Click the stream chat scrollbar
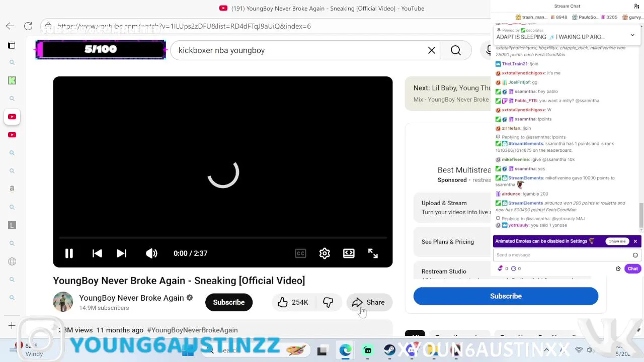 [640, 215]
